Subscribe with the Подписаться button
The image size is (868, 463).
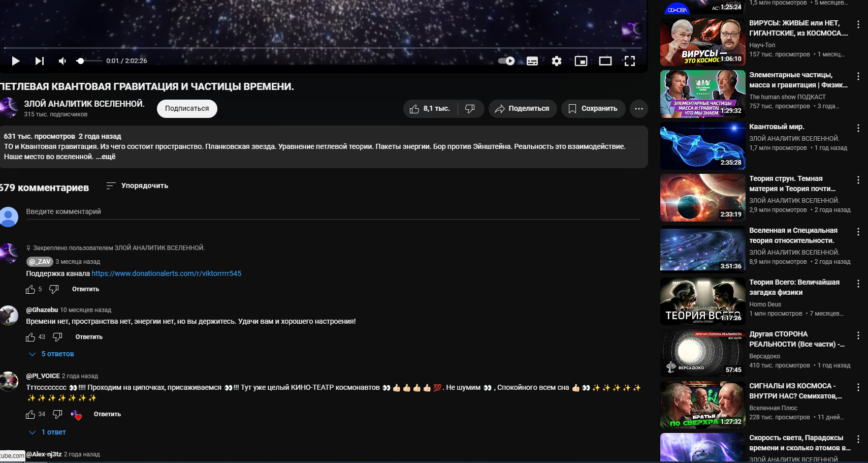tap(187, 109)
